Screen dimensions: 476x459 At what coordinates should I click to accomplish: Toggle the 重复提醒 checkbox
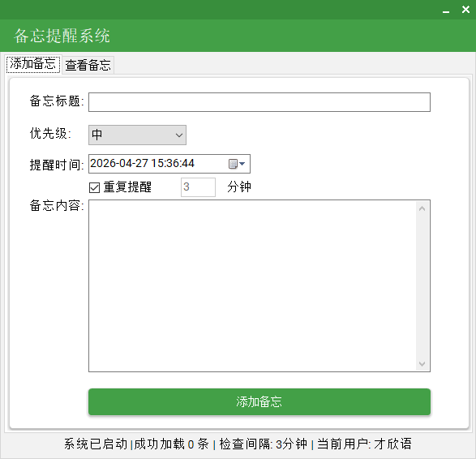(x=94, y=187)
